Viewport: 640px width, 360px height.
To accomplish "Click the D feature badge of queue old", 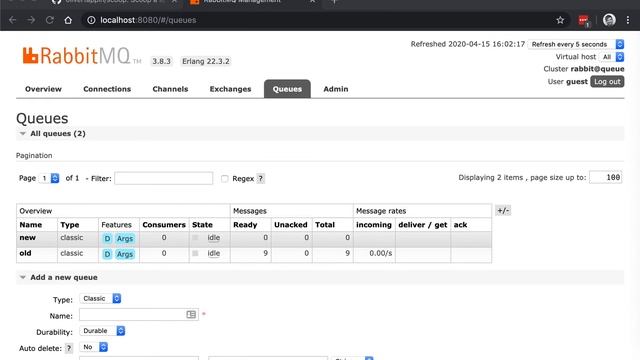I will tap(107, 254).
